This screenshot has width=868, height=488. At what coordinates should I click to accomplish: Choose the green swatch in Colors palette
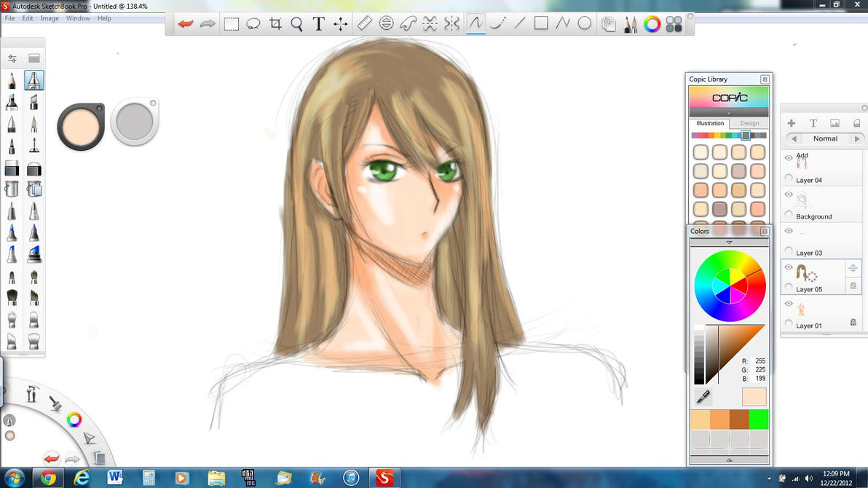pos(759,420)
